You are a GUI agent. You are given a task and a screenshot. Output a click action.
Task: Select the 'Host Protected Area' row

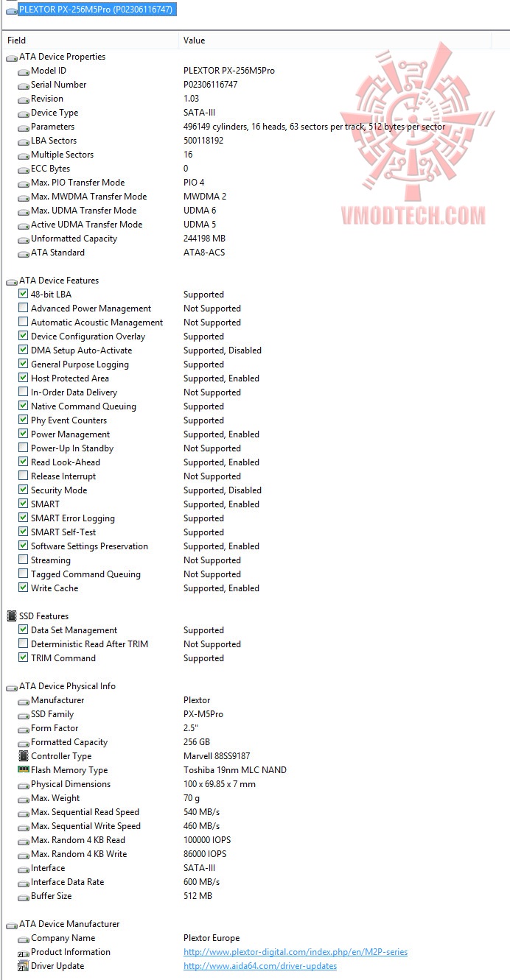[255, 378]
